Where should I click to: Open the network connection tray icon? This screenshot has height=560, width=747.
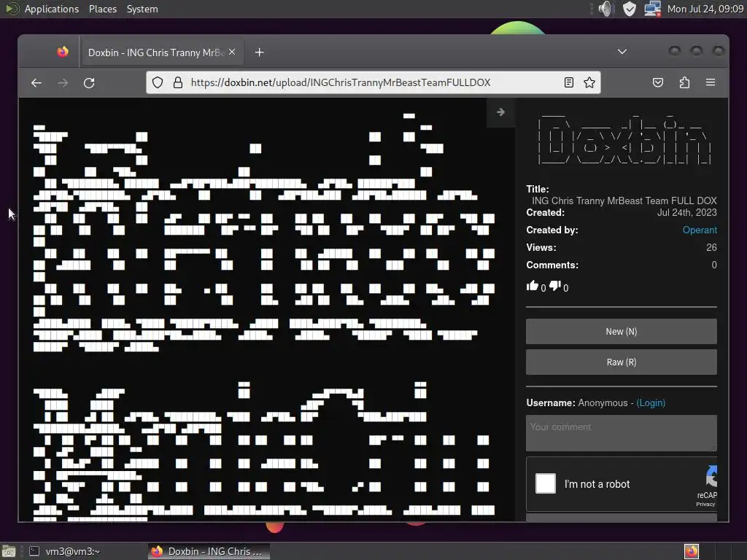click(x=652, y=9)
